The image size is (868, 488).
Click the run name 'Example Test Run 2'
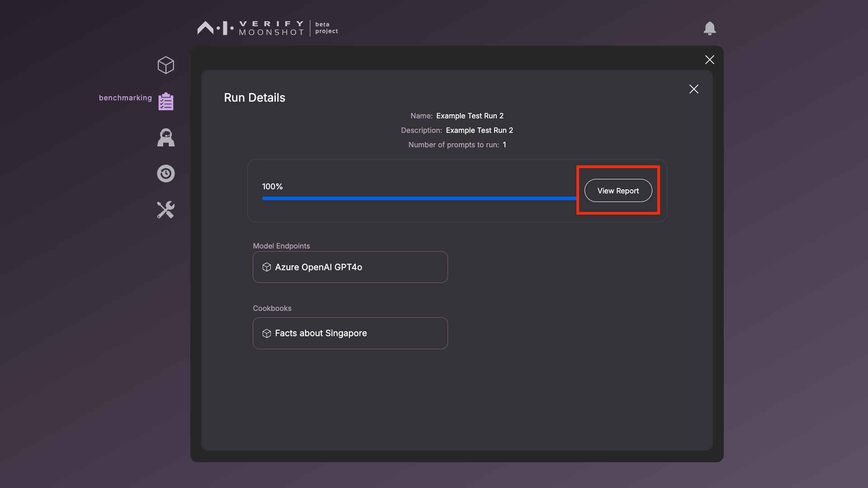pyautogui.click(x=470, y=116)
